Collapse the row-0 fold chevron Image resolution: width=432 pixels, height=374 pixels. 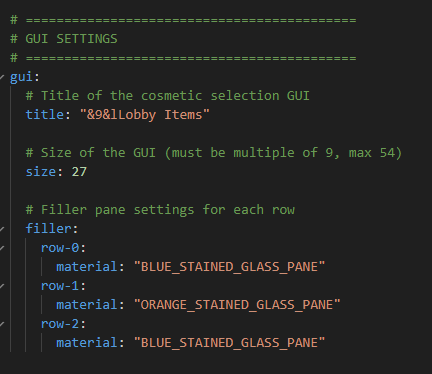tap(2, 248)
